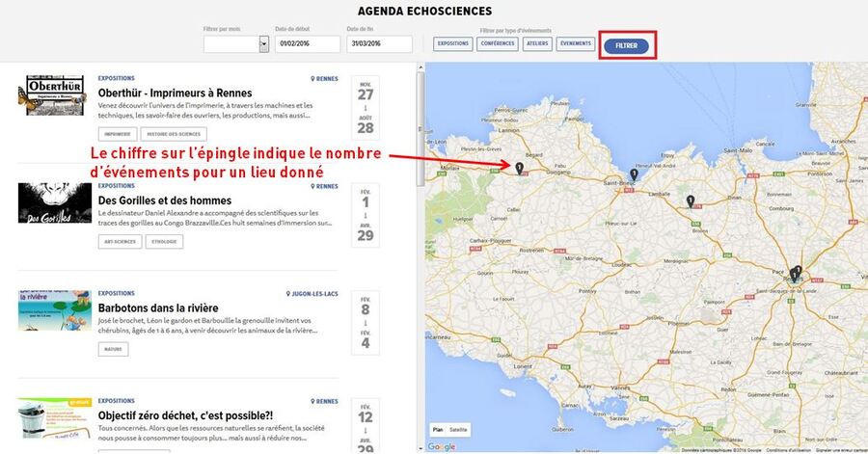868x454 pixels.
Task: Click the map pin near Bégard
Action: [519, 168]
